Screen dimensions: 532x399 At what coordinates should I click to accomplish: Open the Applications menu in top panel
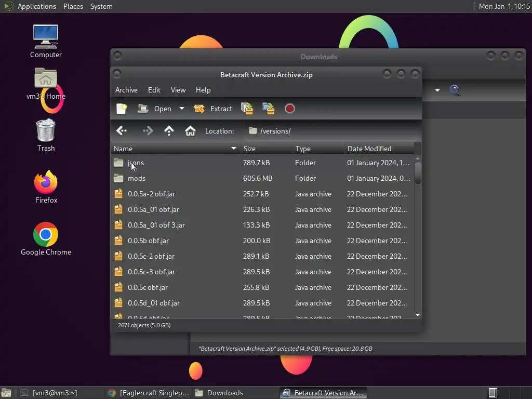[37, 6]
